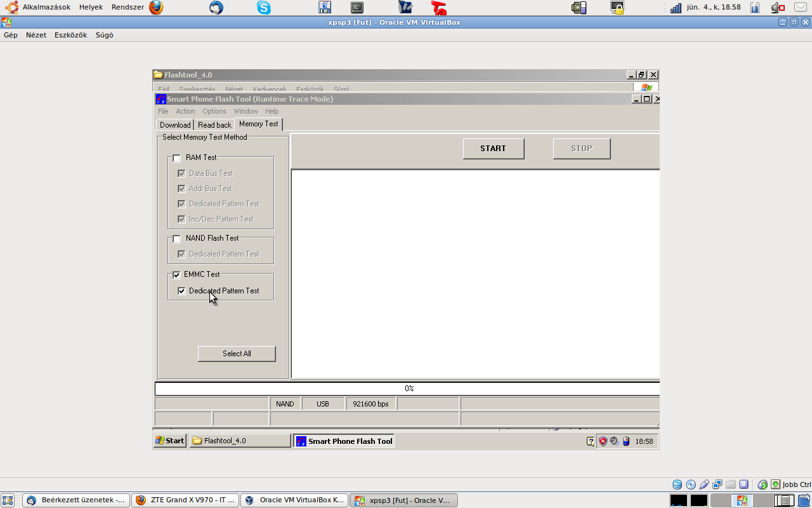812x508 pixels.
Task: Click the battery tray icon in XP taskbar
Action: tap(625, 441)
